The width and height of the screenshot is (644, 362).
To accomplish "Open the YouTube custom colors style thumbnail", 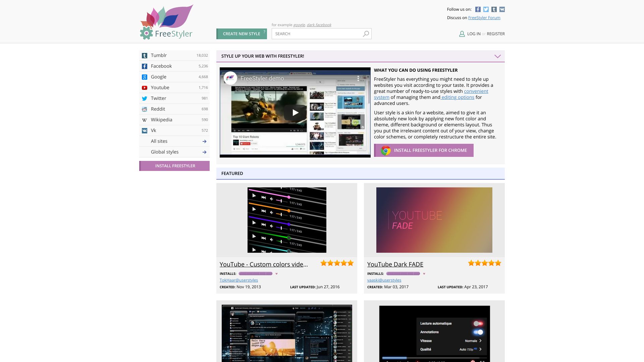I will [287, 220].
